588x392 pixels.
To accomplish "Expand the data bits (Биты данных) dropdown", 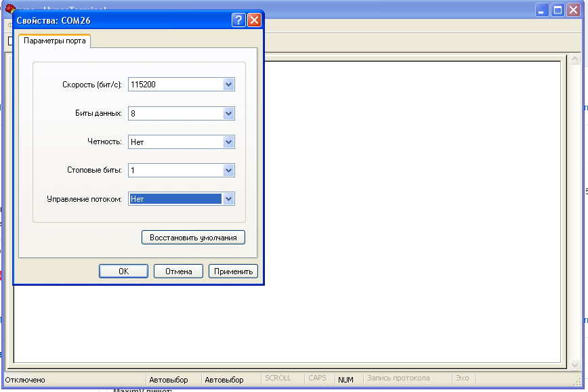I will tap(228, 114).
